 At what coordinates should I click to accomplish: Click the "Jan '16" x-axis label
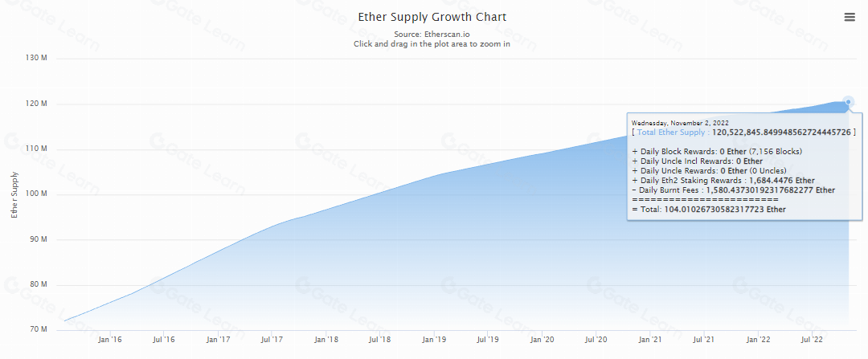tap(109, 341)
